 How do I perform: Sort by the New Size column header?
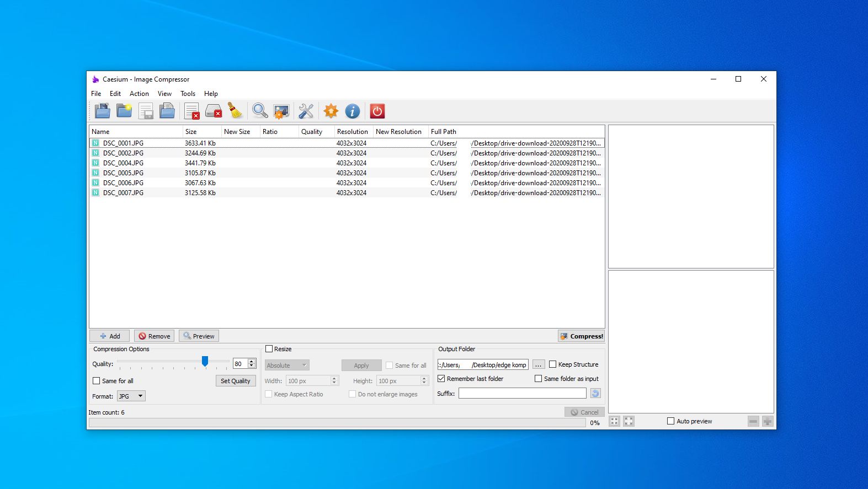tap(241, 132)
